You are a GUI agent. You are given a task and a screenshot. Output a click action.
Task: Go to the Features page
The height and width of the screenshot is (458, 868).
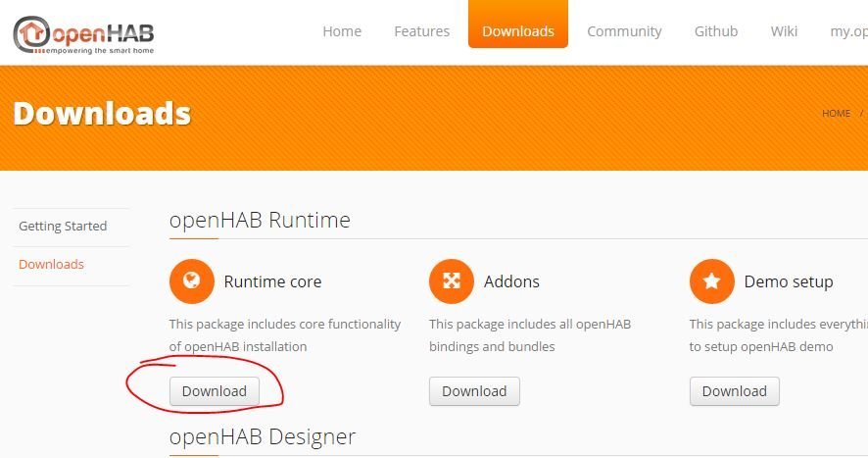point(422,31)
